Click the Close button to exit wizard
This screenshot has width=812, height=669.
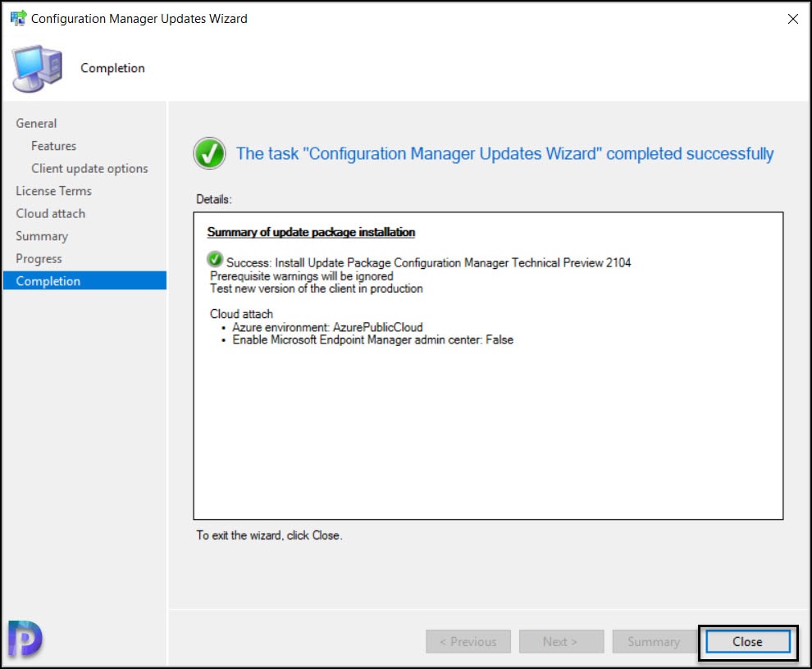pos(748,642)
